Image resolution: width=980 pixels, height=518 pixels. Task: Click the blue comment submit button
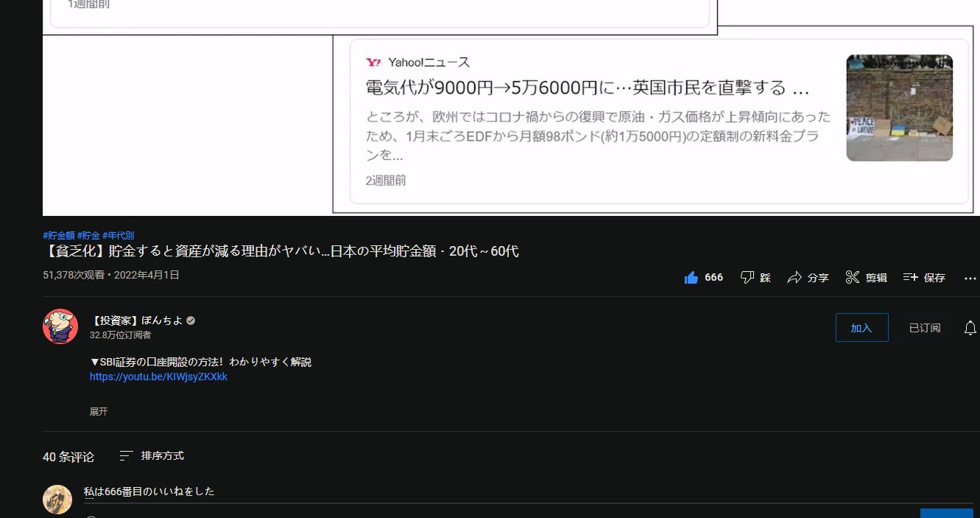tap(947, 513)
